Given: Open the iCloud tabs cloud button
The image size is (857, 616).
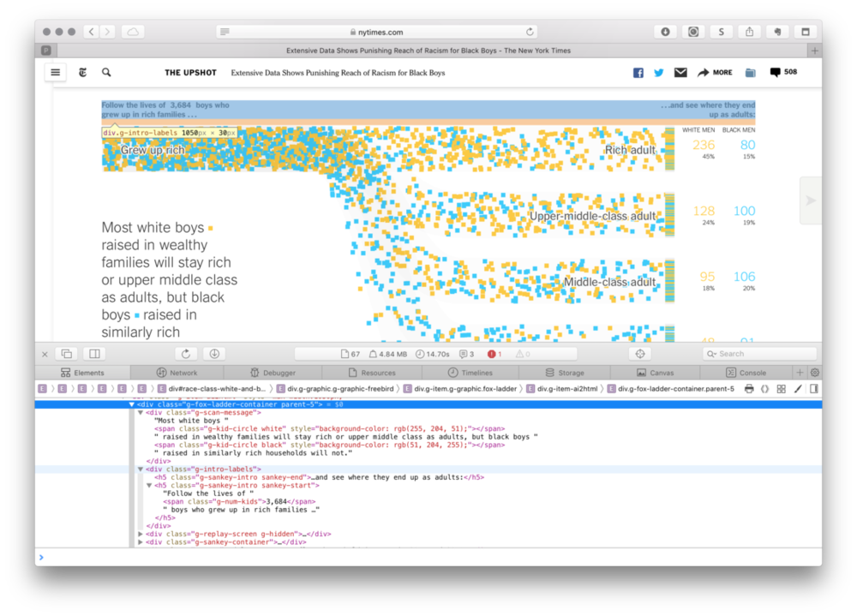Looking at the screenshot, I should click(133, 33).
